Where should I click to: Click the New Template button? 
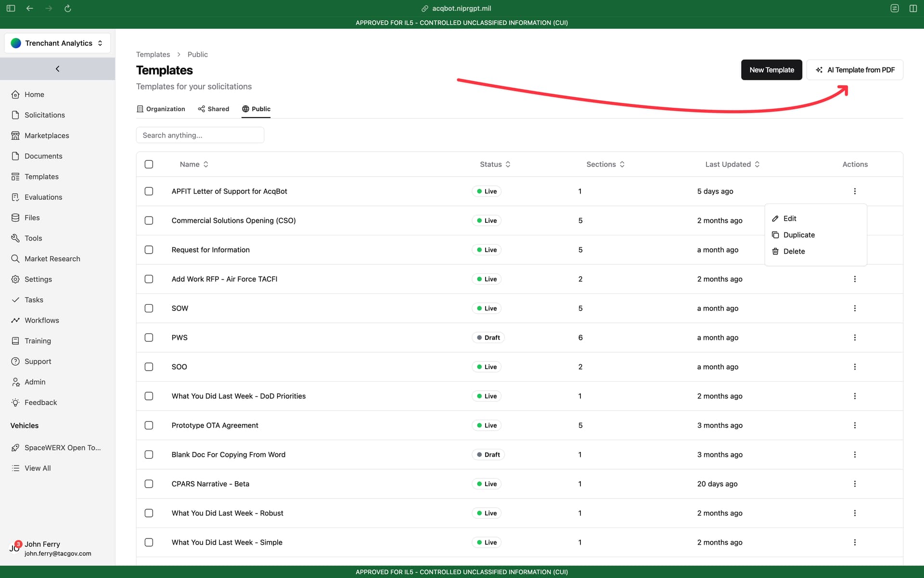click(771, 70)
